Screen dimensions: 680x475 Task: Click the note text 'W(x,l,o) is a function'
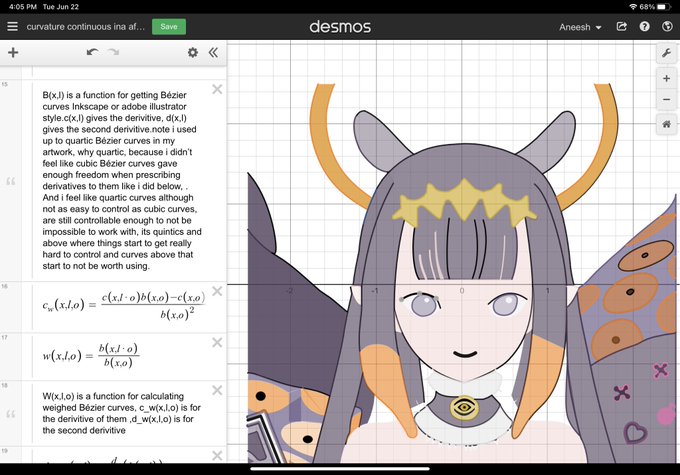85,396
